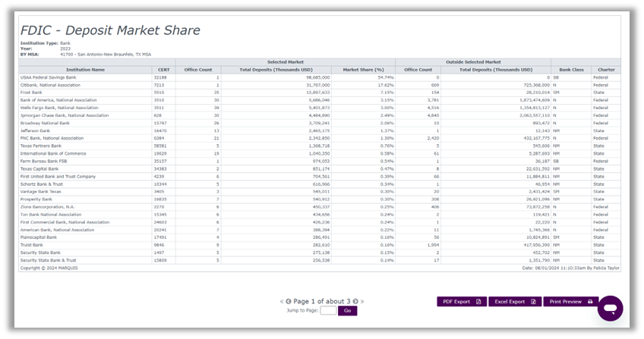The image size is (644, 339).
Task: Sort by Institution Name column header
Action: point(85,69)
